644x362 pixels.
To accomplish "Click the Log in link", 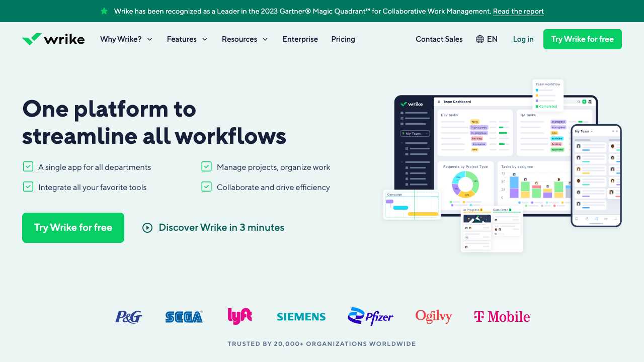I will click(x=523, y=39).
